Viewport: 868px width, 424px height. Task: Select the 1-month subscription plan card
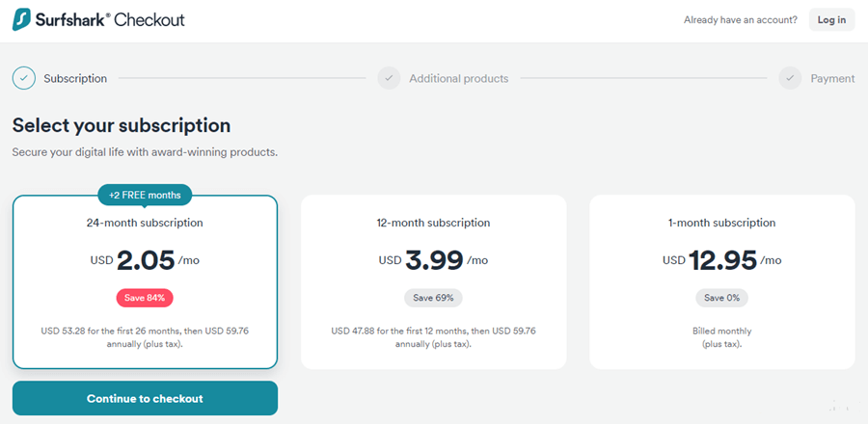pyautogui.click(x=721, y=282)
